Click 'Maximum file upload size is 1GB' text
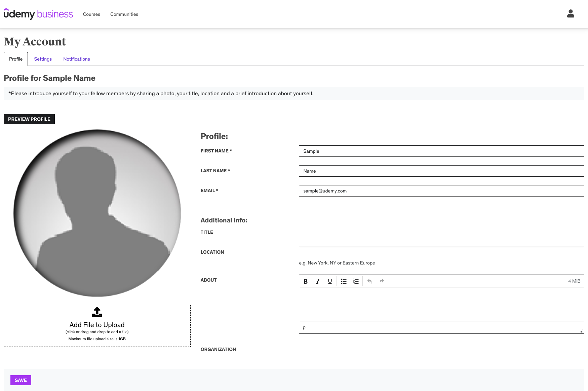Viewport: 588px width, 391px height. 97,339
